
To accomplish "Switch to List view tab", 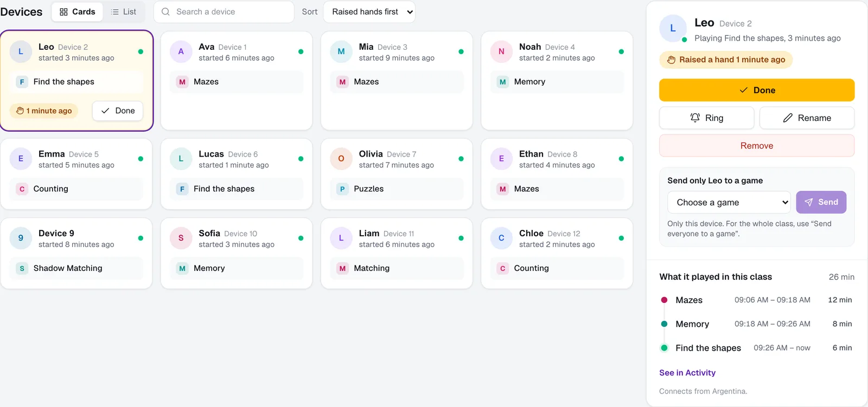I will (x=123, y=11).
